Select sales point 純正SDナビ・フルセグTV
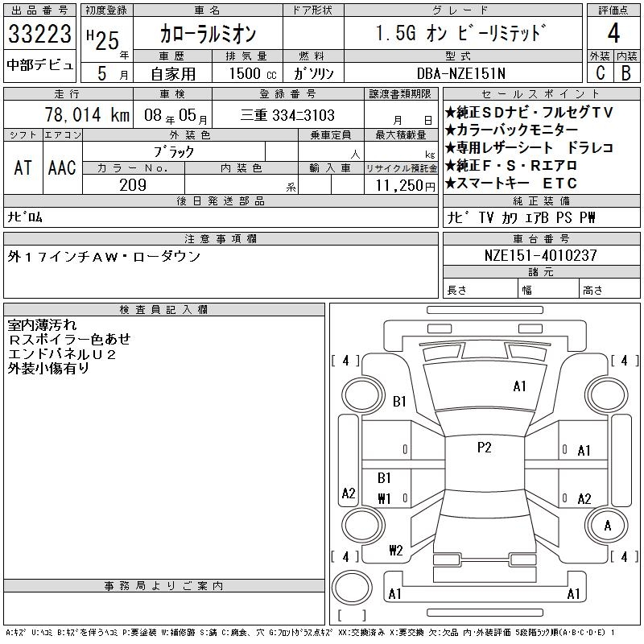The height and width of the screenshot is (644, 644). 529,112
